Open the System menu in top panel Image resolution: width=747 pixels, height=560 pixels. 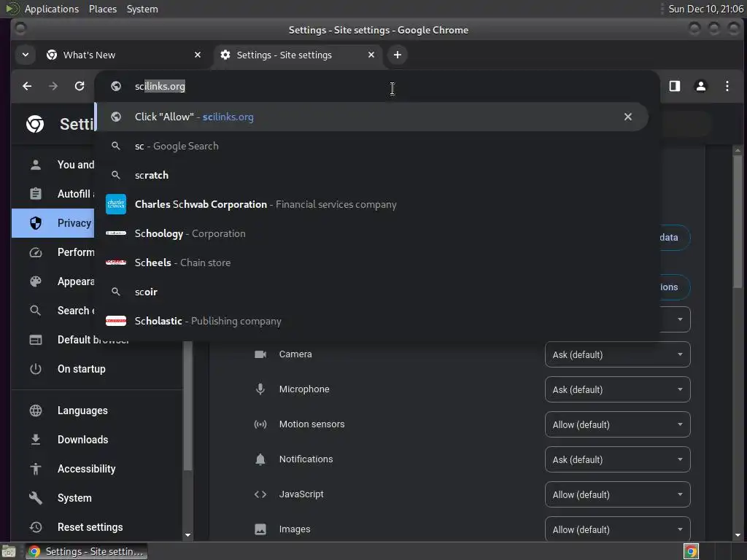click(142, 9)
